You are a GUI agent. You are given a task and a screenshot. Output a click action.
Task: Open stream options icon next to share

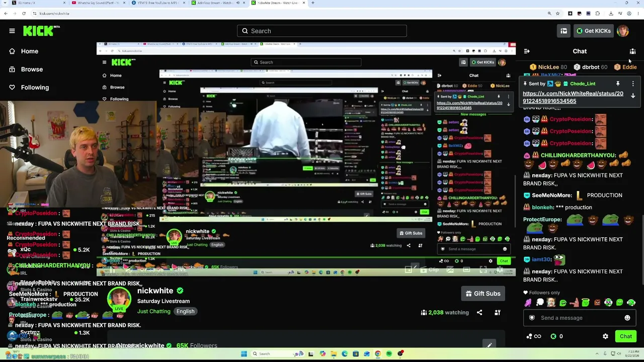(497, 313)
